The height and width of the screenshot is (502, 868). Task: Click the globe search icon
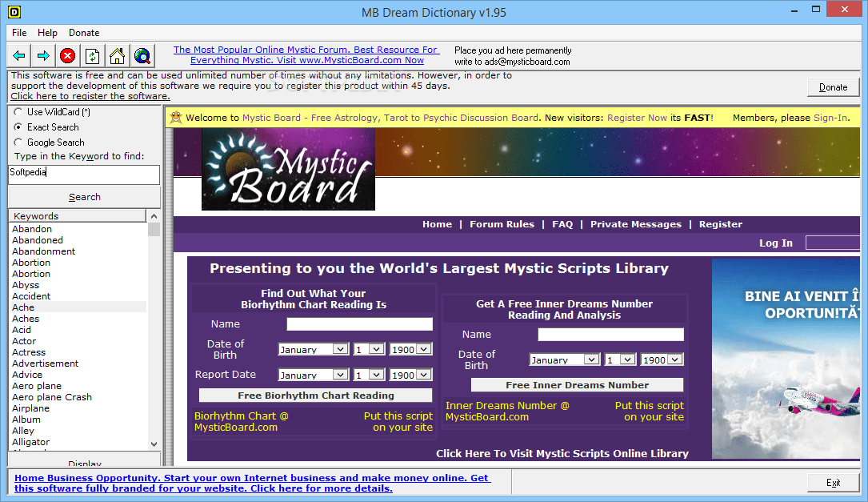[x=142, y=55]
